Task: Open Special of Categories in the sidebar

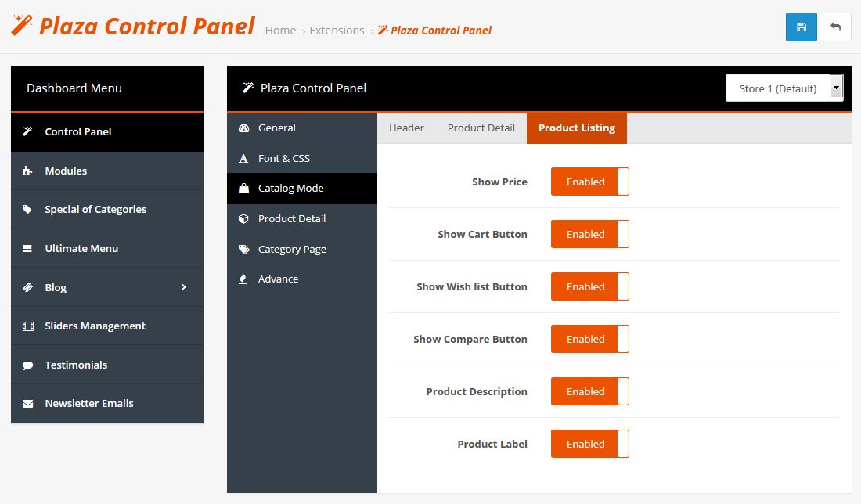Action: [107, 209]
